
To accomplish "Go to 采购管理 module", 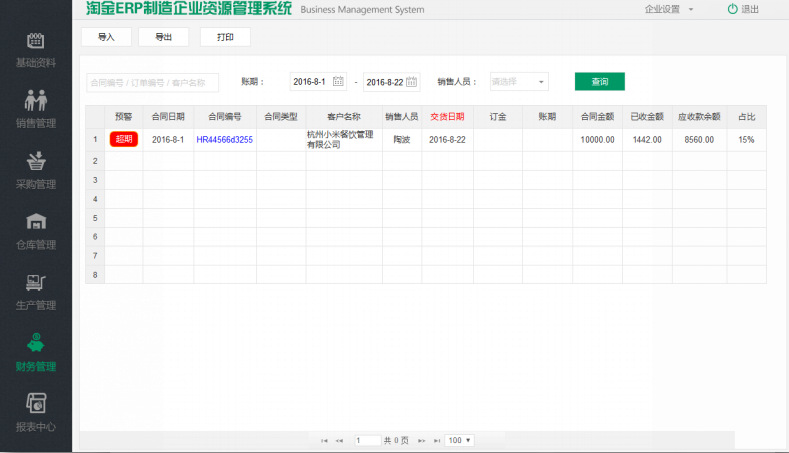I will (35, 170).
